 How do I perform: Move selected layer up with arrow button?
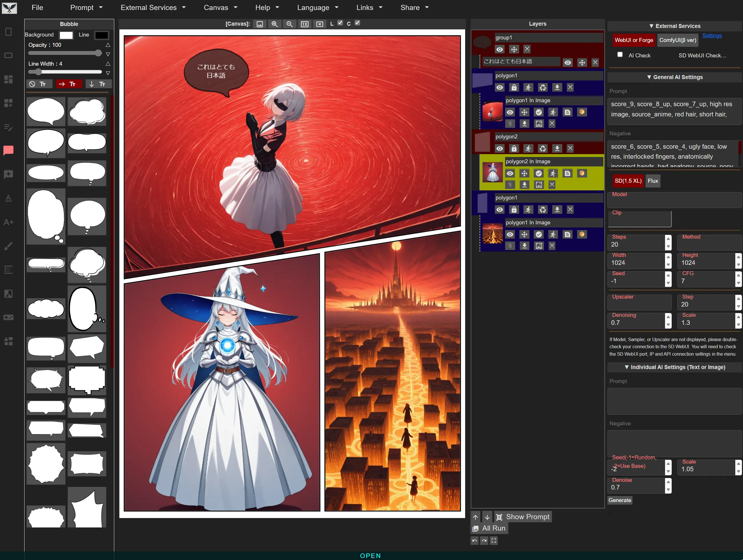tap(475, 517)
